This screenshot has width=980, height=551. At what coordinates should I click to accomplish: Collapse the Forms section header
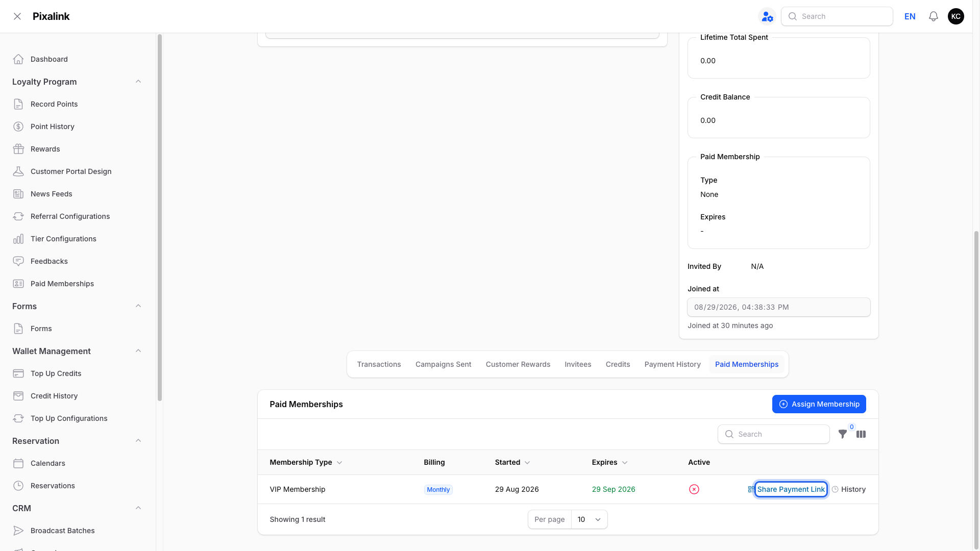pos(138,306)
